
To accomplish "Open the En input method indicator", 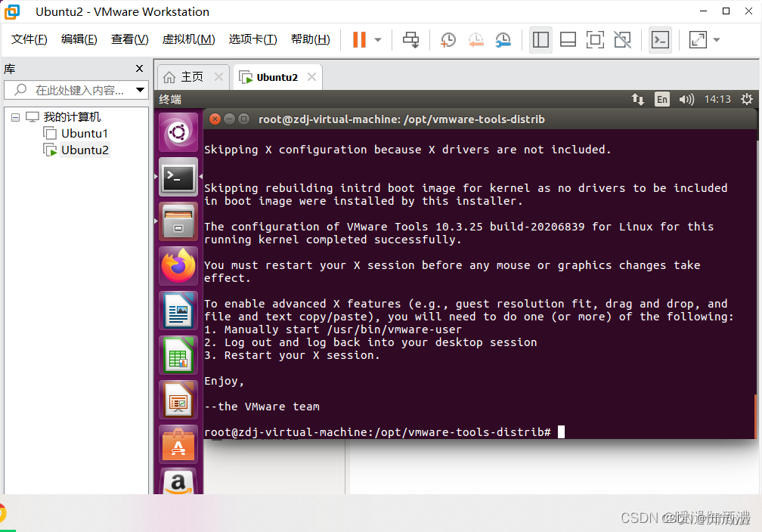I will pos(662,99).
